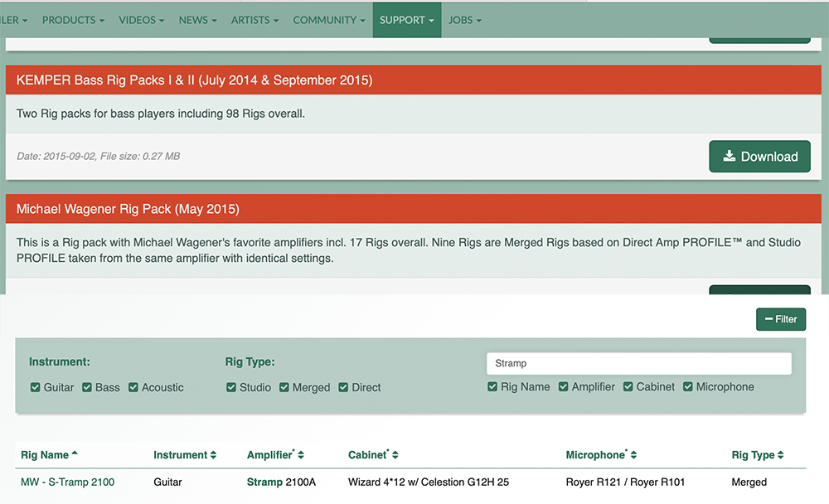
Task: Disable the Amplifier search checkbox
Action: pos(564,387)
